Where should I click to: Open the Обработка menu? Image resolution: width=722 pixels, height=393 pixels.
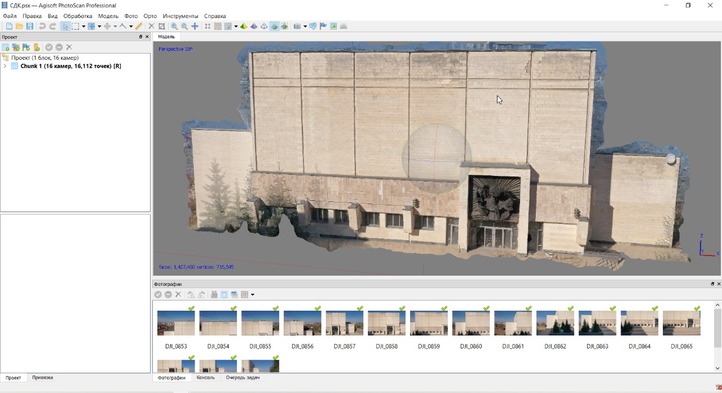[77, 16]
